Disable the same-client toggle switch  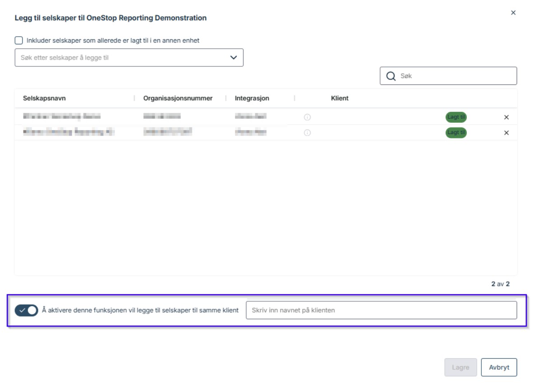pos(26,310)
